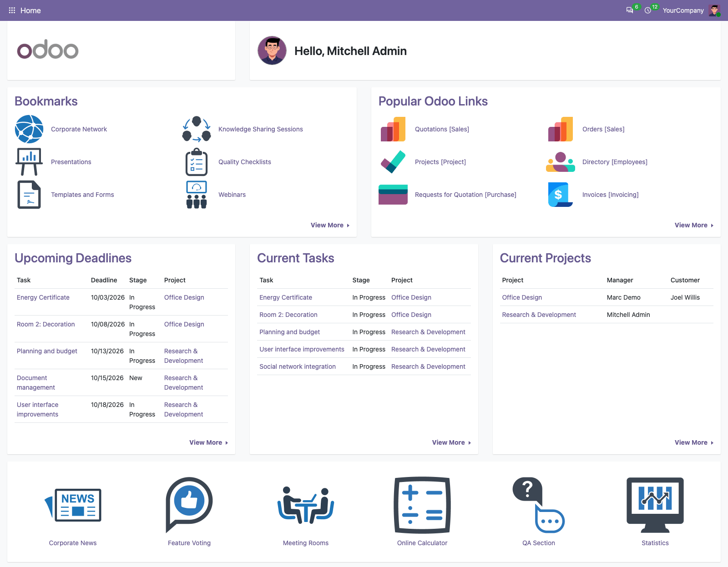This screenshot has height=567, width=728.
Task: Open Document management deadline task
Action: click(36, 382)
